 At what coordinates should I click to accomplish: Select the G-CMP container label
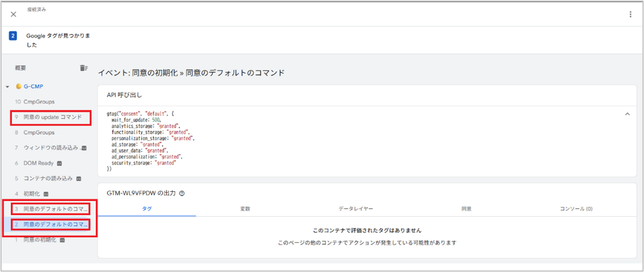click(x=34, y=87)
